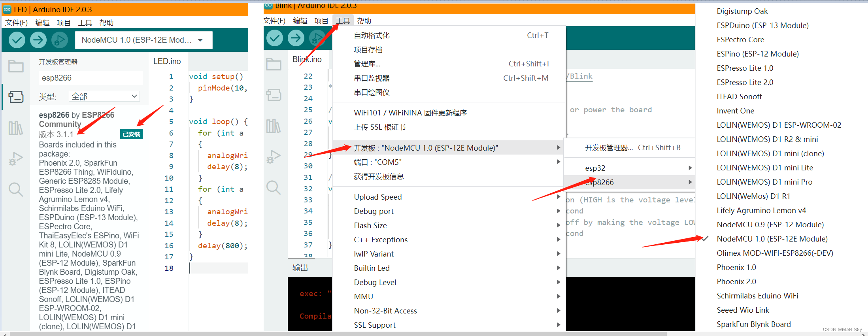This screenshot has width=868, height=336.
Task: Open board selector dropdown NodeMCU 1.0 in LED window
Action: [144, 40]
